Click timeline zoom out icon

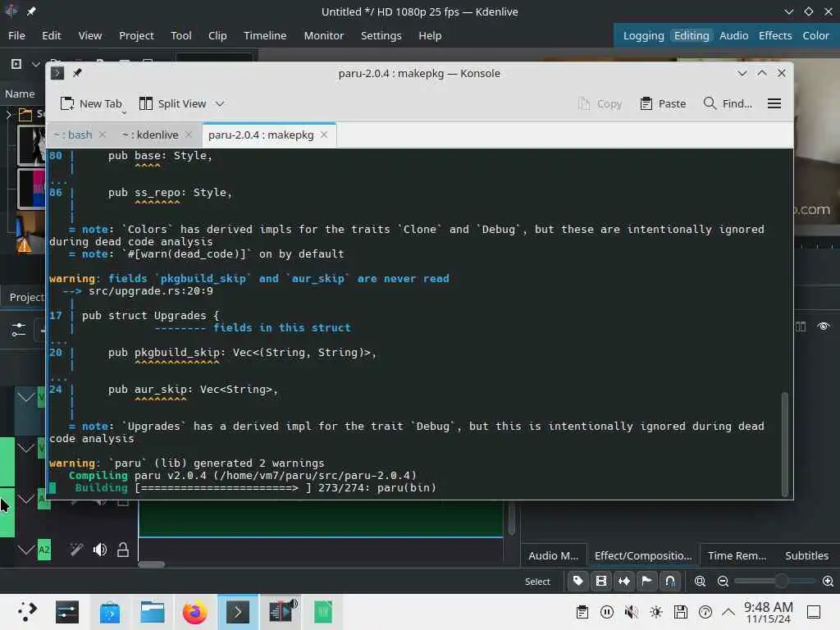pyautogui.click(x=723, y=582)
